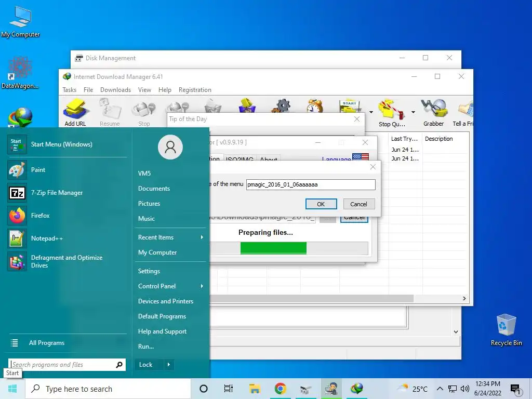Switch to the About tab
Image resolution: width=532 pixels, height=399 pixels.
click(x=269, y=158)
